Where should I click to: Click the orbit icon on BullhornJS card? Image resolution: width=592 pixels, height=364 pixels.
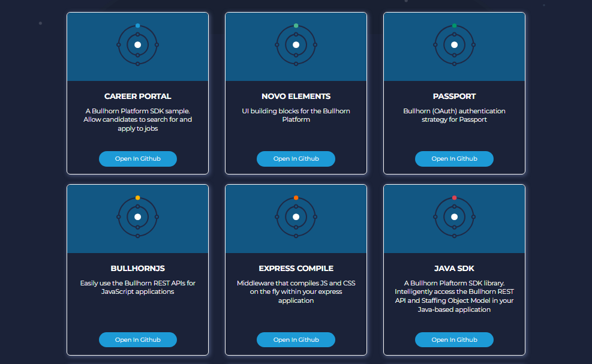(x=138, y=216)
